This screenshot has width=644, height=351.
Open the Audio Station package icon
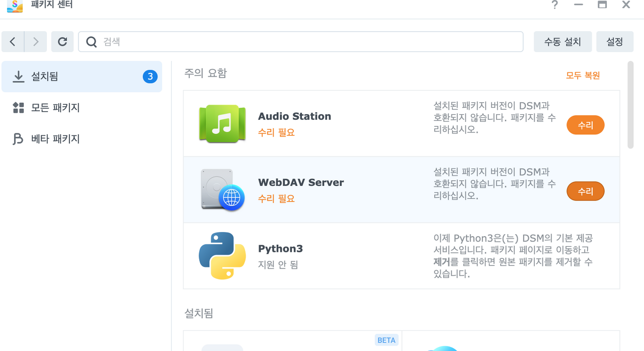[x=222, y=123]
